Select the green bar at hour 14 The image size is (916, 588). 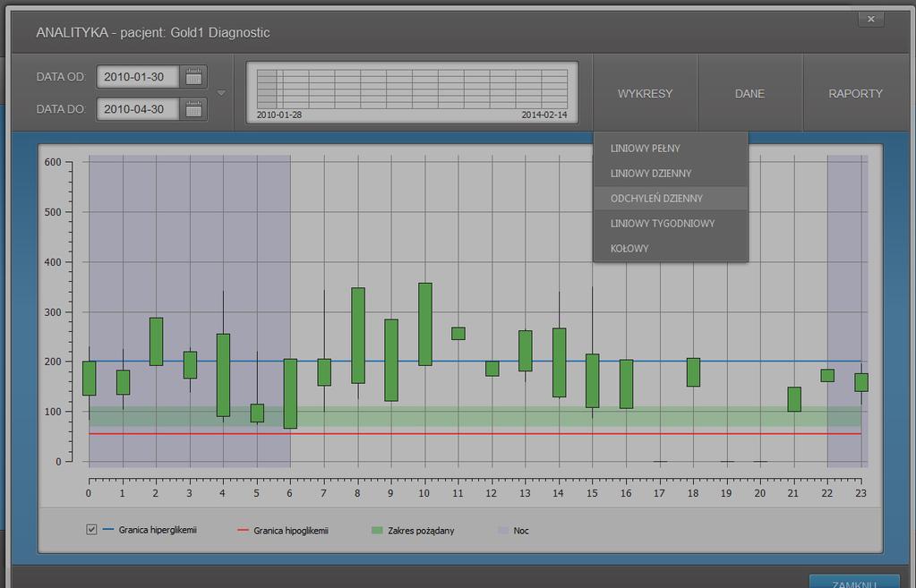[x=559, y=362]
